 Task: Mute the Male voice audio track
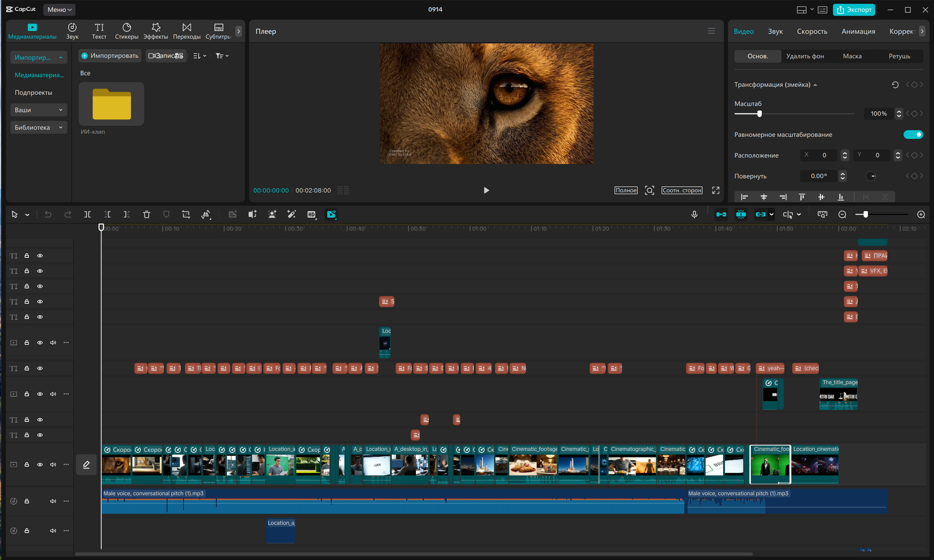click(x=53, y=501)
